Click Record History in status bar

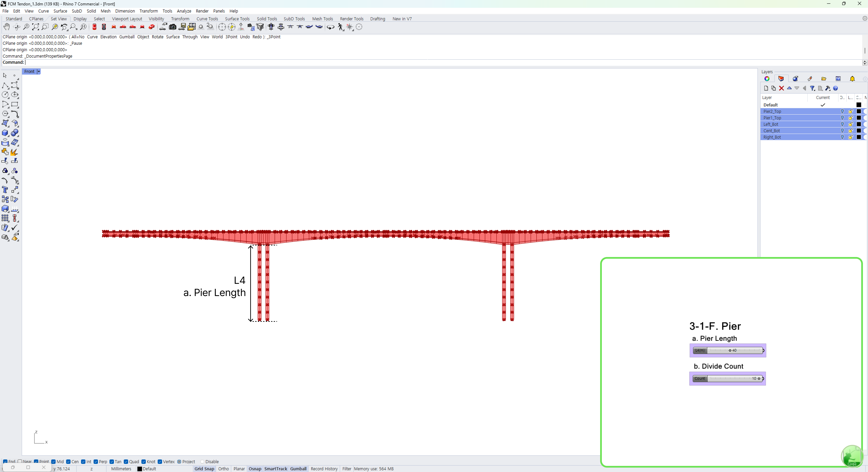pyautogui.click(x=324, y=469)
